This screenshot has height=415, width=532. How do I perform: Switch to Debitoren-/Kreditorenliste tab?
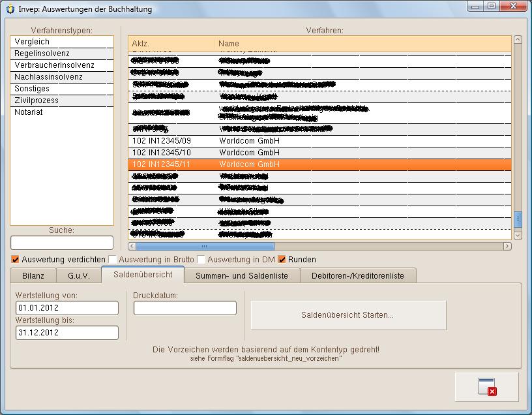point(358,276)
